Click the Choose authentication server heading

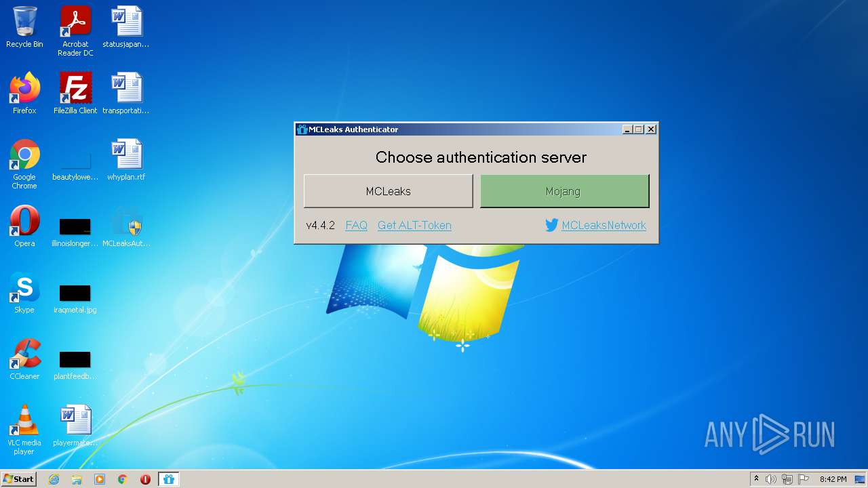point(481,157)
